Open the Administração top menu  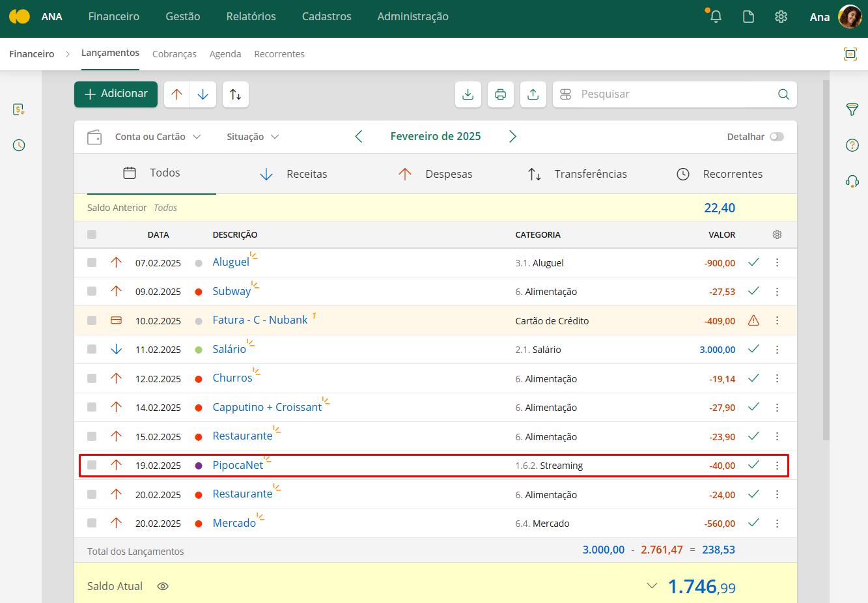413,16
